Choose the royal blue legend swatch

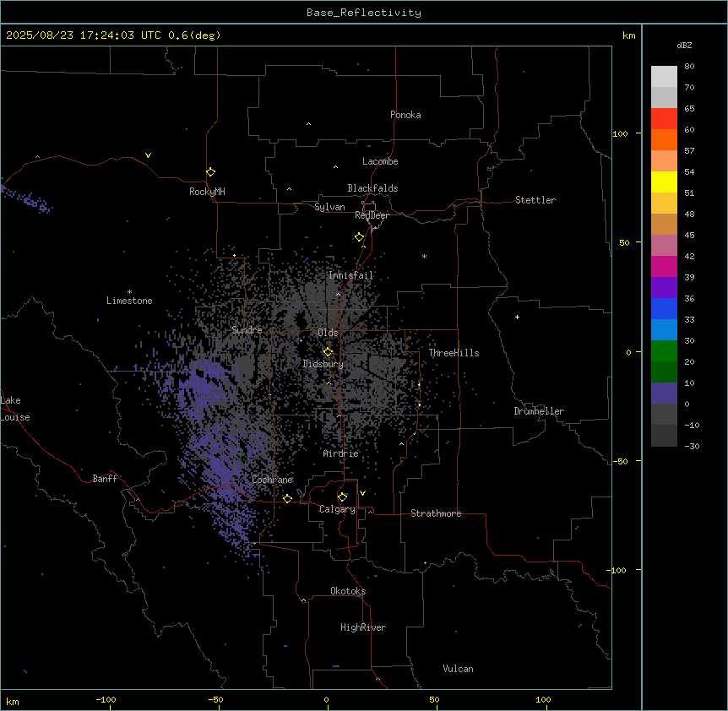click(664, 308)
